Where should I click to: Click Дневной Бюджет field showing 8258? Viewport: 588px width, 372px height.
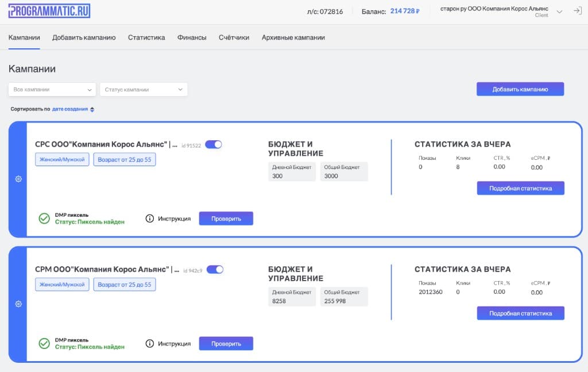(292, 297)
